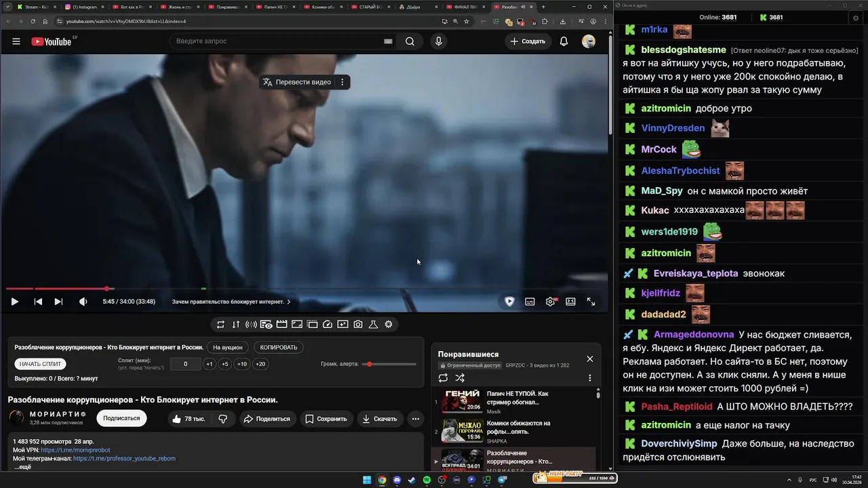Add +20 minutes to the split
Screen dimensions: 868x488
point(260,364)
